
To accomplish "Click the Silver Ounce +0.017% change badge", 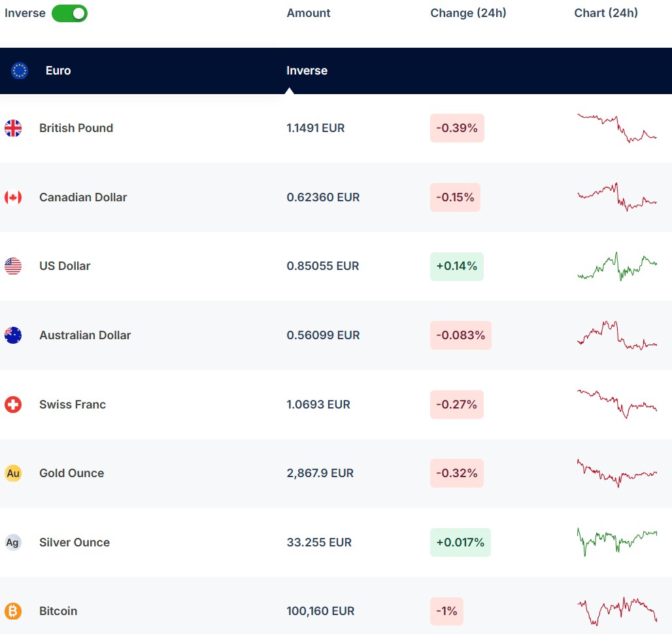I will pyautogui.click(x=460, y=542).
